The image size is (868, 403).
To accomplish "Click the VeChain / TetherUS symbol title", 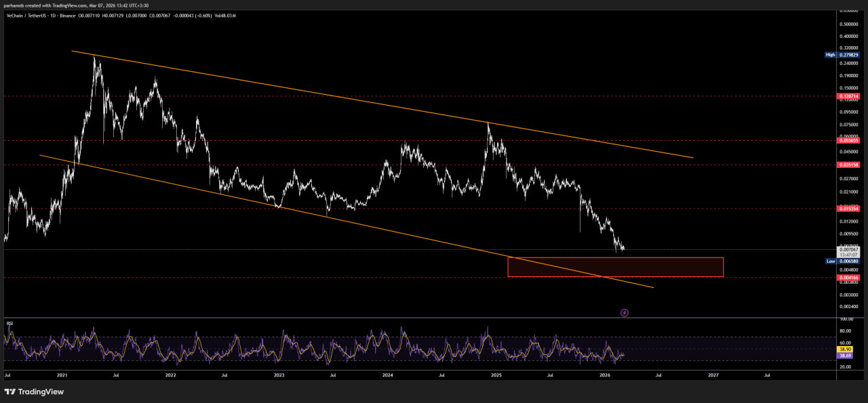I will pyautogui.click(x=34, y=14).
